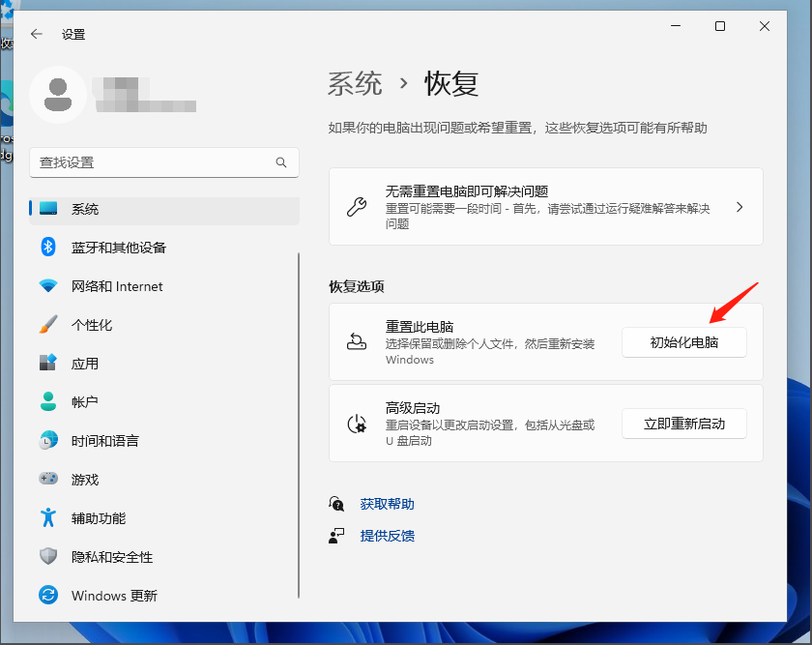Select the 个性化 brush icon
The width and height of the screenshot is (812, 645).
point(48,325)
